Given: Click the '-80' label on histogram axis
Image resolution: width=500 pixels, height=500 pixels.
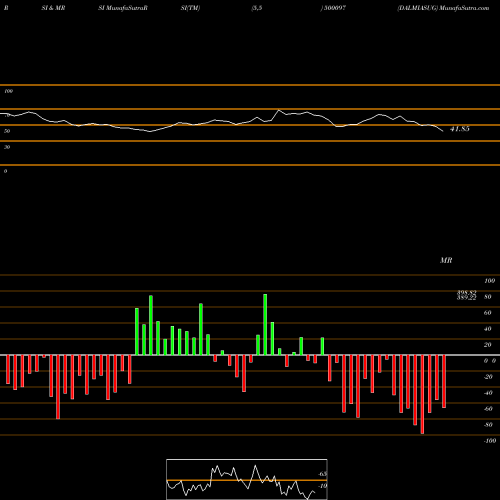Looking at the screenshot, I should pos(488,425).
